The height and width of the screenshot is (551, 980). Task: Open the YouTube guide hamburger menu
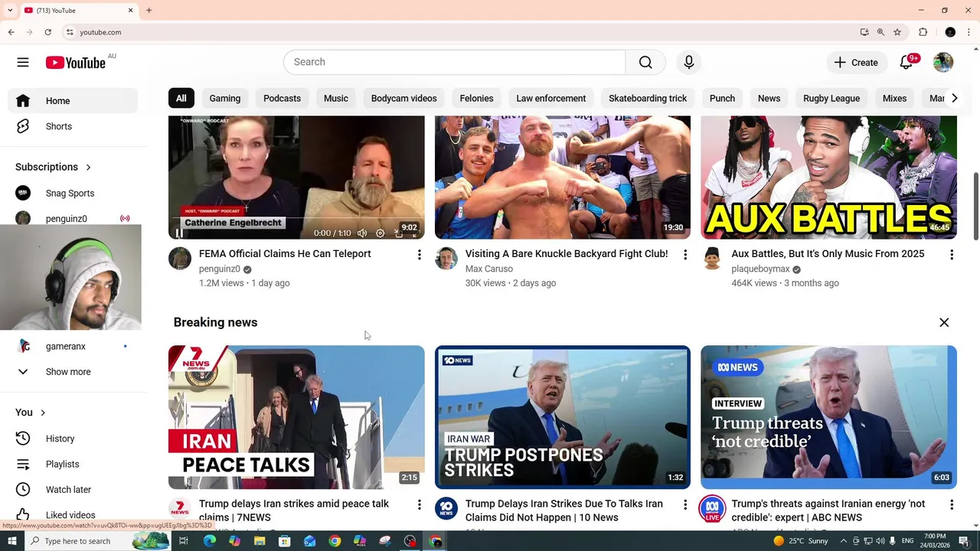(x=23, y=63)
